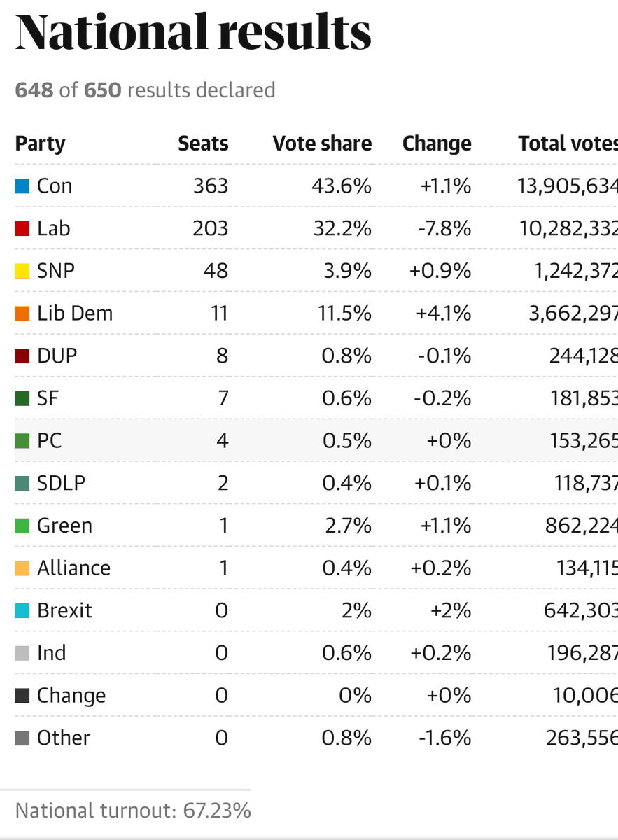Viewport: 618px width, 840px height.
Task: Click Labour's -7.8% change value
Action: coord(444,229)
